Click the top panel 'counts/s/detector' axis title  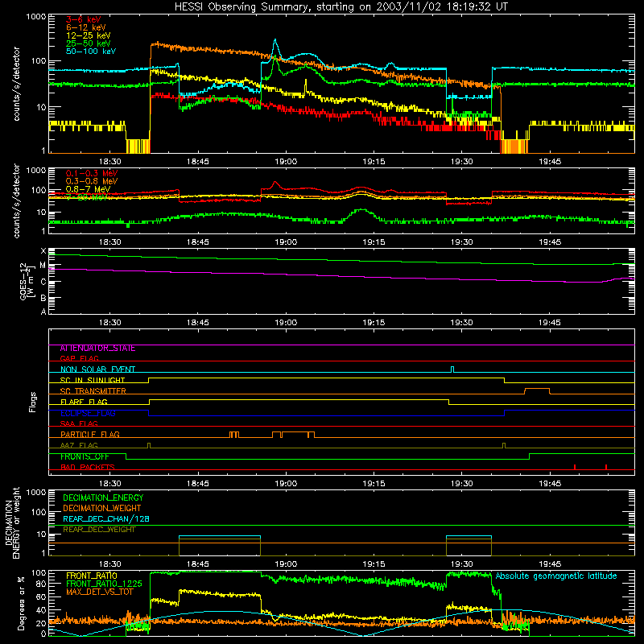16,84
